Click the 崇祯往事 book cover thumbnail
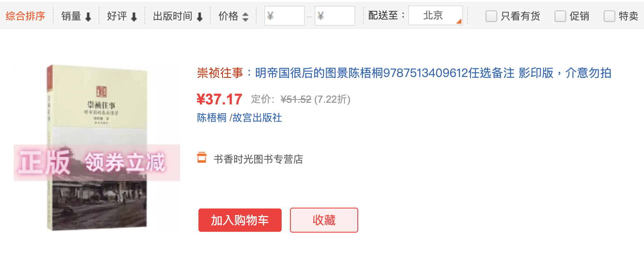644x258 pixels. [x=97, y=148]
